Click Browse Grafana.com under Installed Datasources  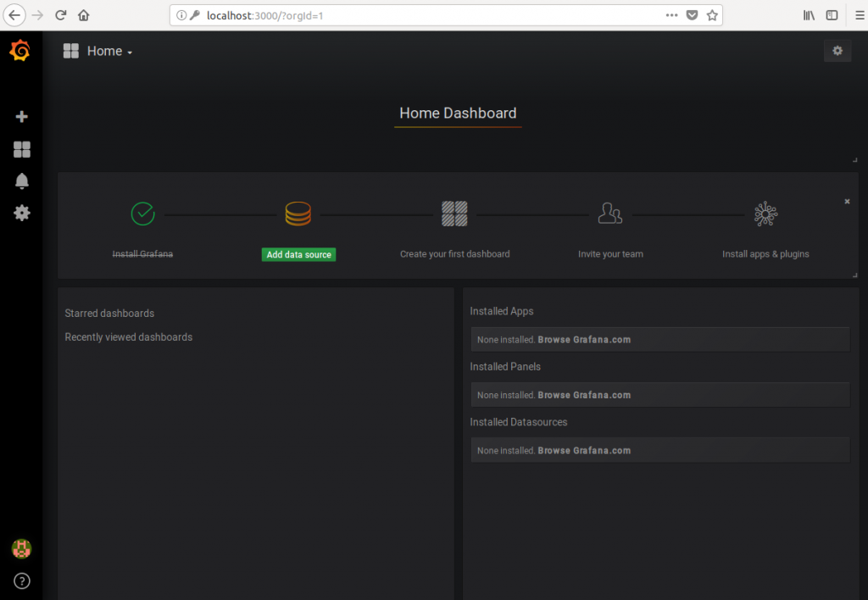click(584, 451)
